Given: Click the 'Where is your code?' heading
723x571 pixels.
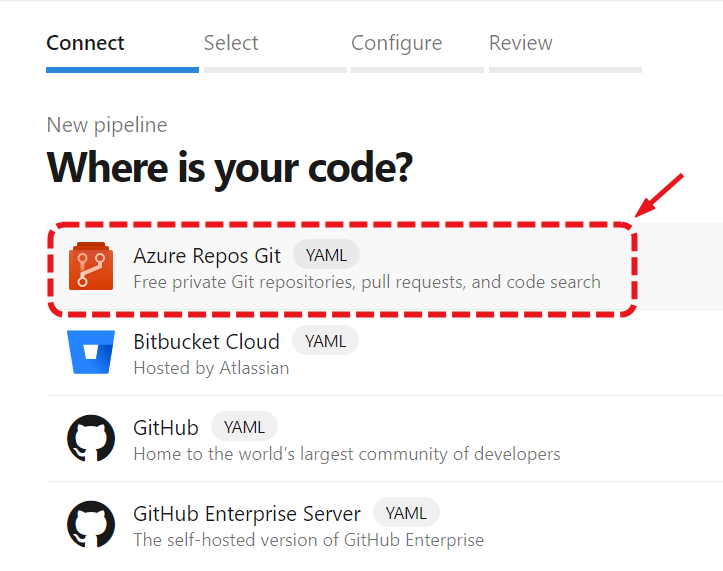Looking at the screenshot, I should (230, 168).
